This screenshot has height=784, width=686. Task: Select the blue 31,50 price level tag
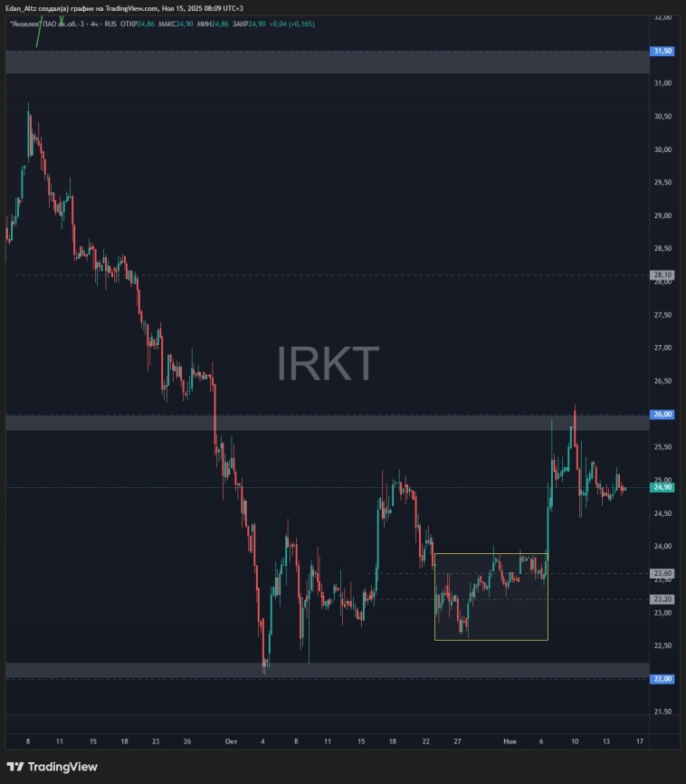pos(662,51)
